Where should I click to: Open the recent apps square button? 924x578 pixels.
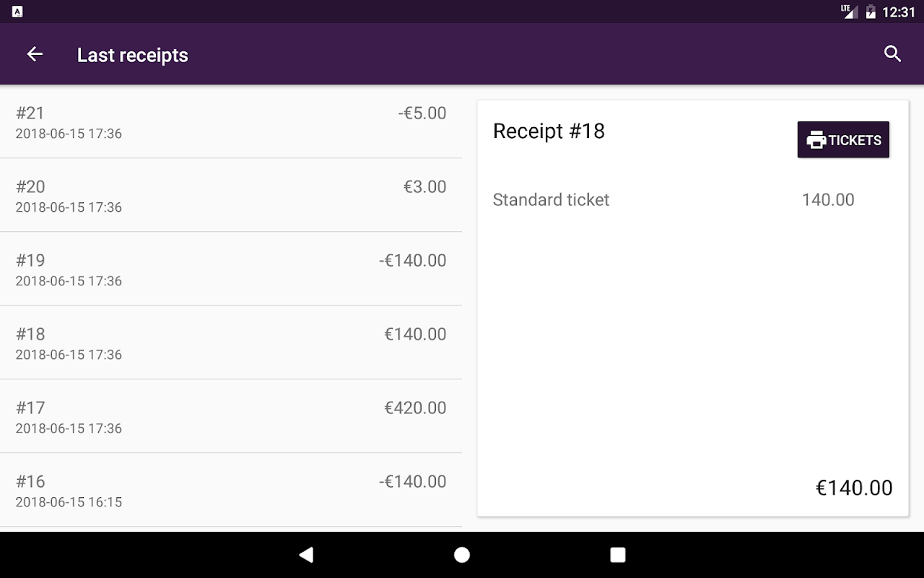coord(617,555)
